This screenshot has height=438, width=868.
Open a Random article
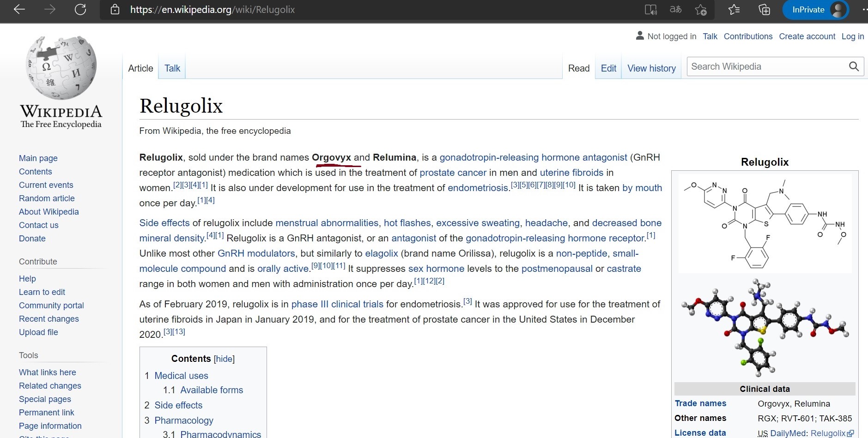[x=47, y=198]
